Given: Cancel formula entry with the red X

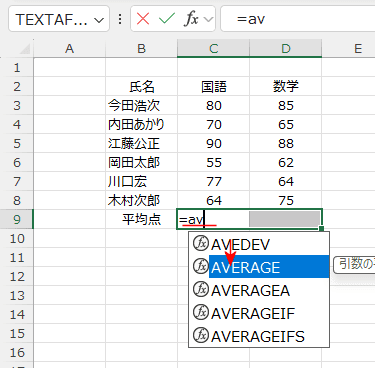Looking at the screenshot, I should coord(143,19).
